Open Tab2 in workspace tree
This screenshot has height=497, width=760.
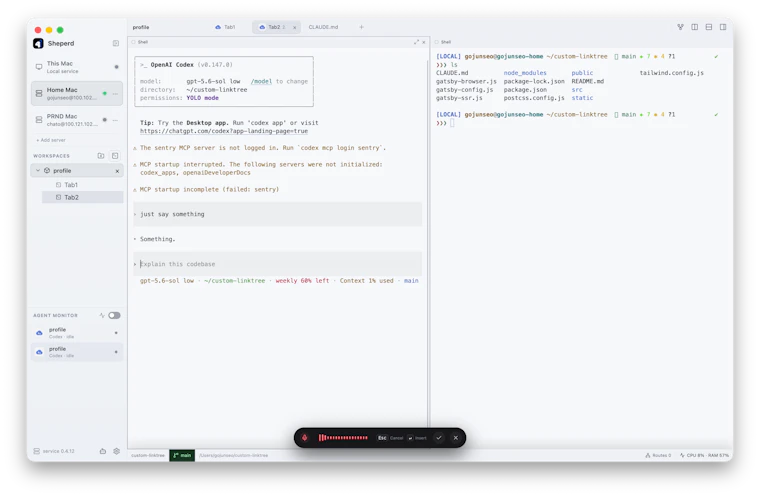(x=82, y=197)
